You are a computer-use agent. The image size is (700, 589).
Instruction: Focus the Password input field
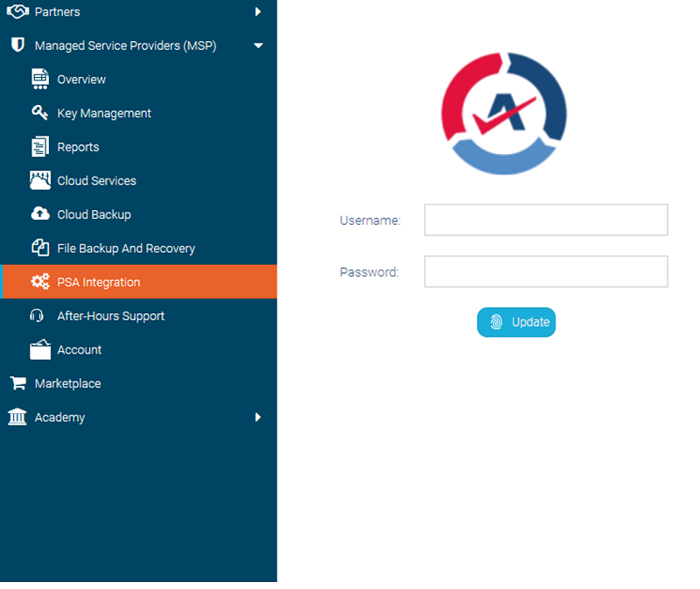[546, 271]
